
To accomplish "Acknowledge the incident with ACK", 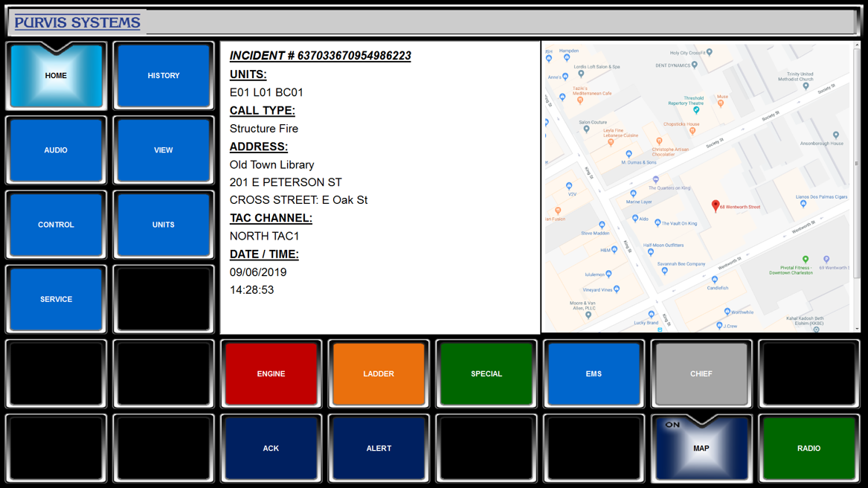I will 271,448.
